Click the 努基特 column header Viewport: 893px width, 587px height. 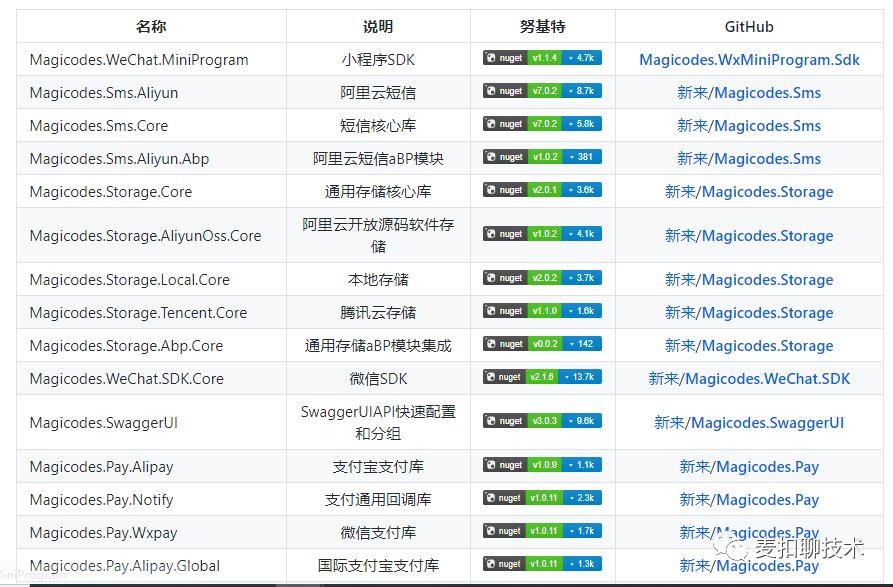tap(543, 26)
